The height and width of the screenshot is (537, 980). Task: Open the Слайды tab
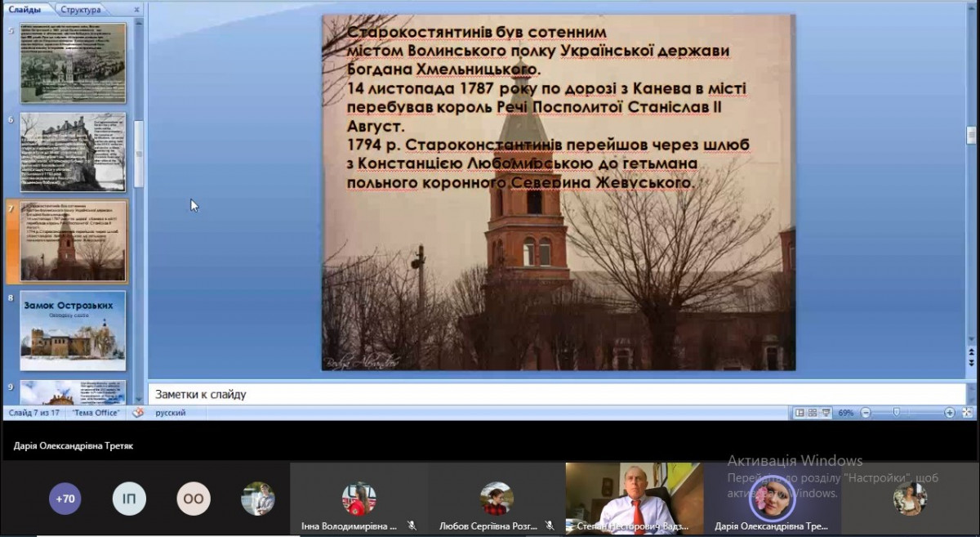[x=26, y=10]
